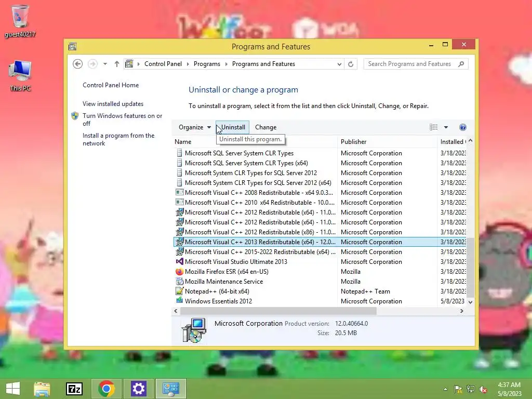532x399 pixels.
Task: Click the Programs and Features title bar icon
Action: coord(73,46)
